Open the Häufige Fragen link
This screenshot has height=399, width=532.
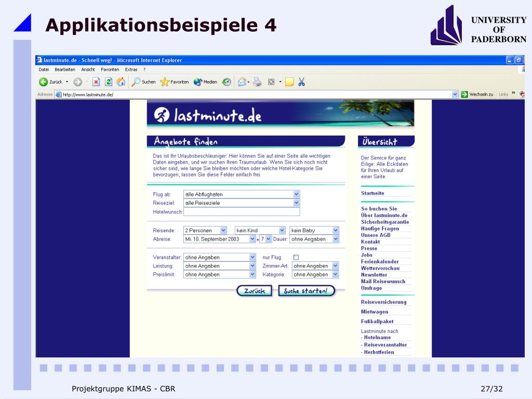(x=380, y=229)
